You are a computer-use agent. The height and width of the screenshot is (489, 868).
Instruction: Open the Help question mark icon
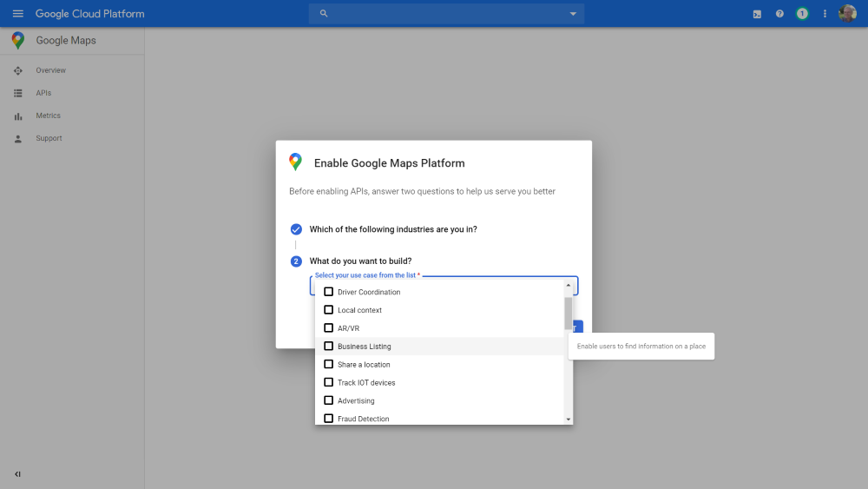779,14
